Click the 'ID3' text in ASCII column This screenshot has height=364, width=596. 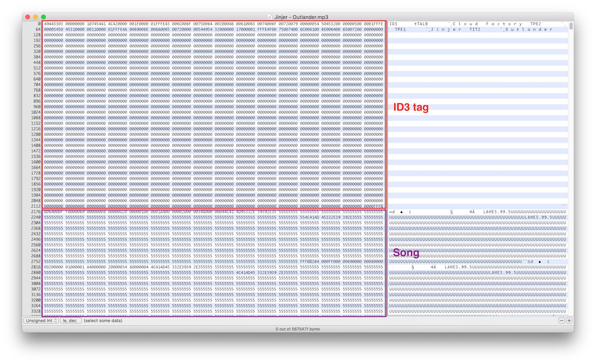pos(393,24)
